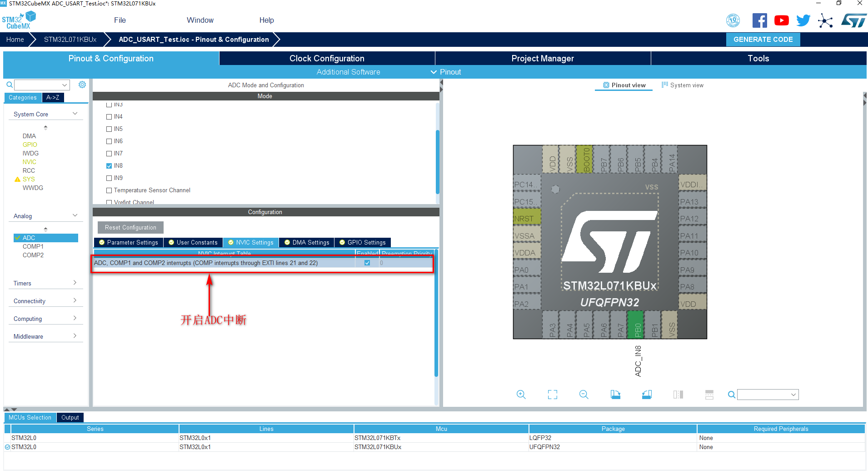
Task: Toggle vertical split view icon
Action: pos(678,395)
